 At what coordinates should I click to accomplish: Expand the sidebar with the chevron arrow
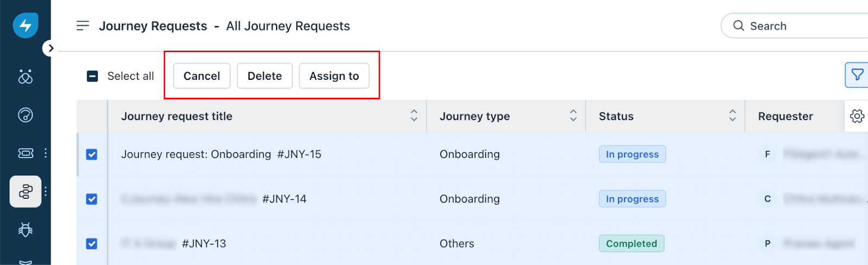50,48
